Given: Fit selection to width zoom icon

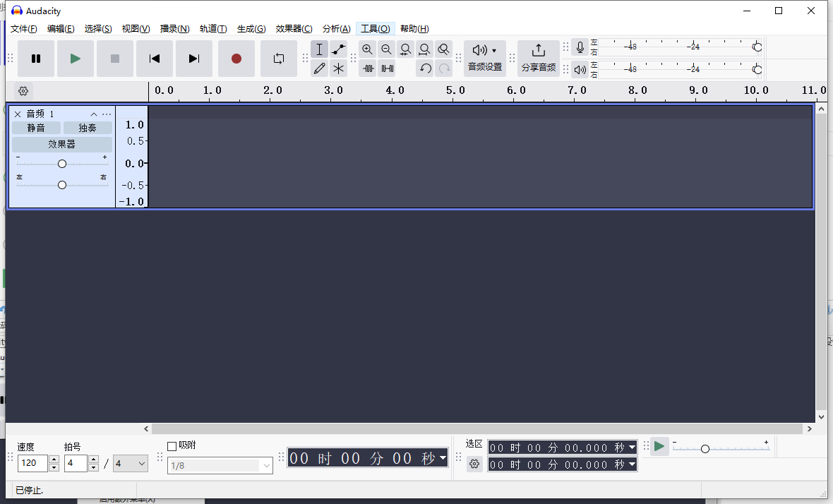Looking at the screenshot, I should (x=405, y=49).
